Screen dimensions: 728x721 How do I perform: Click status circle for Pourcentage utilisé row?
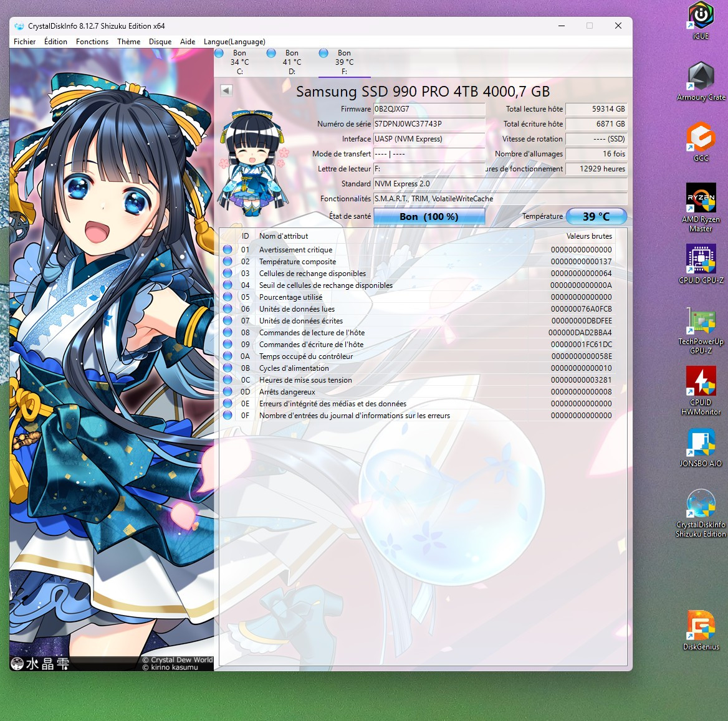tap(228, 297)
